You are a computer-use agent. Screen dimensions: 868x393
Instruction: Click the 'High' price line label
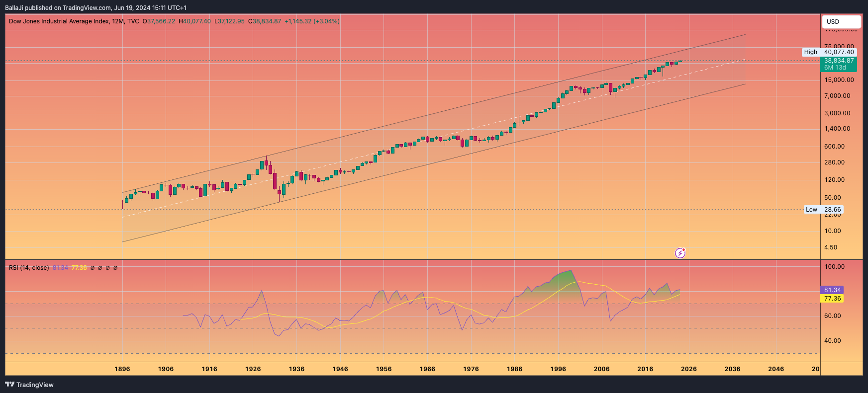[x=810, y=52]
